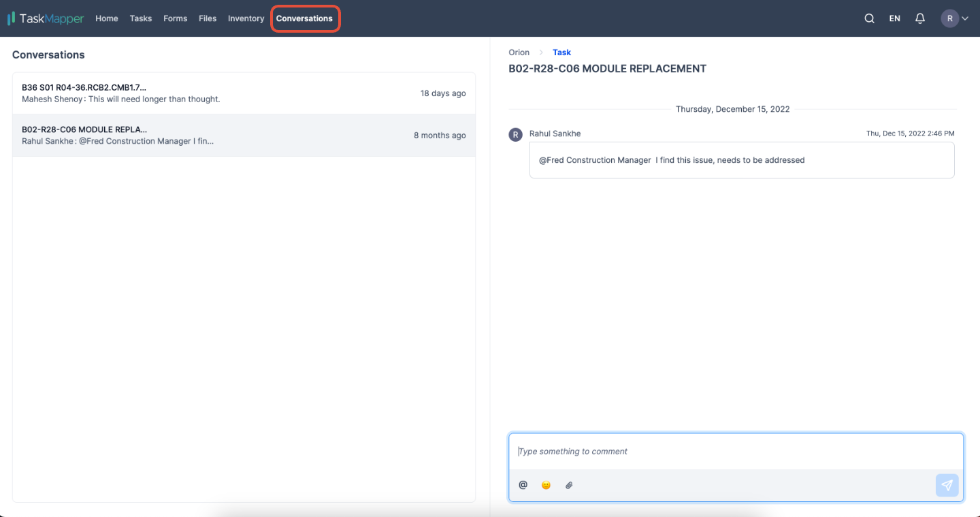Follow the Task breadcrumb link

(561, 52)
